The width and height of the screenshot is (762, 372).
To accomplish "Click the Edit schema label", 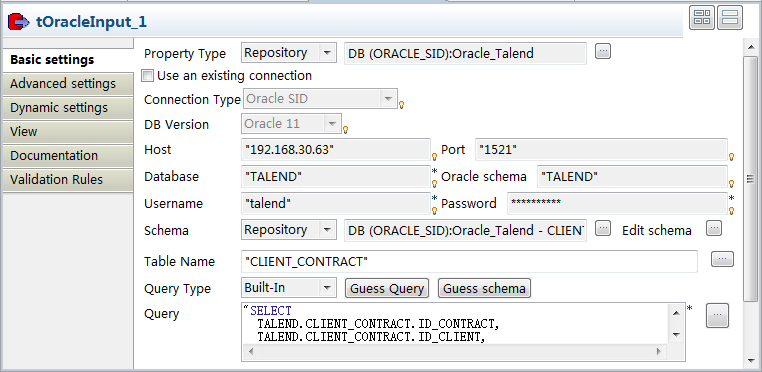I will 657,230.
